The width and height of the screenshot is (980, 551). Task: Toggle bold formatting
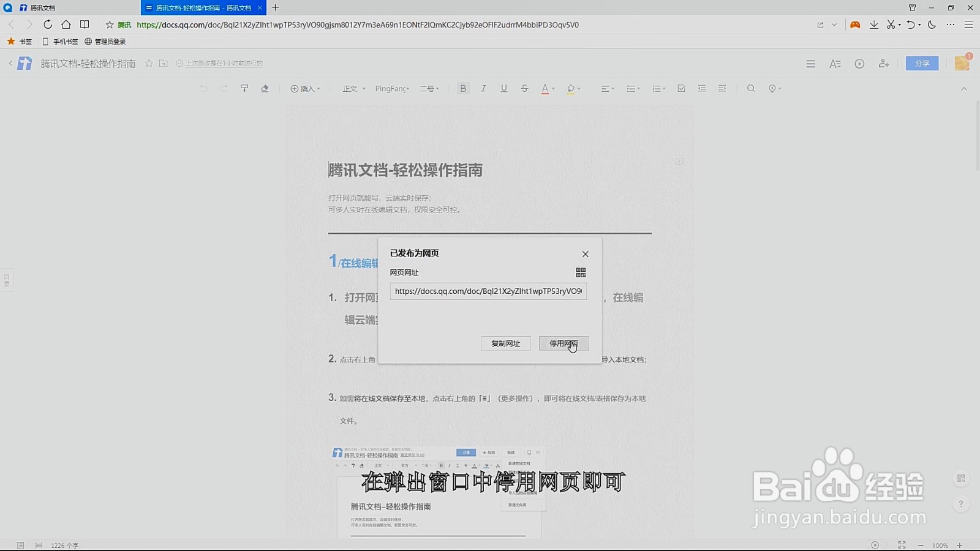(x=463, y=89)
